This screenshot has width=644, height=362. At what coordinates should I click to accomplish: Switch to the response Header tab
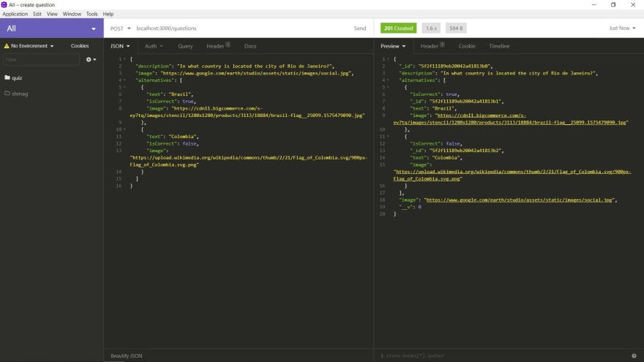click(432, 46)
